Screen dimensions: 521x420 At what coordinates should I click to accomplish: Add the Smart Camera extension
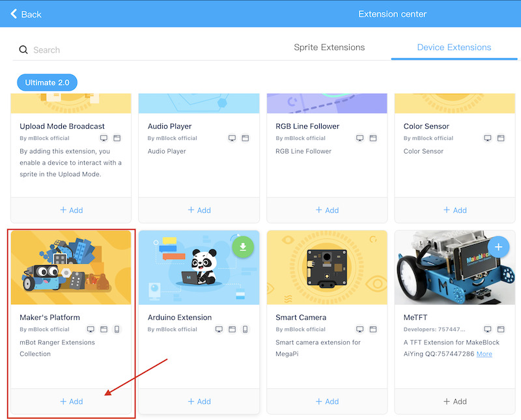(327, 401)
